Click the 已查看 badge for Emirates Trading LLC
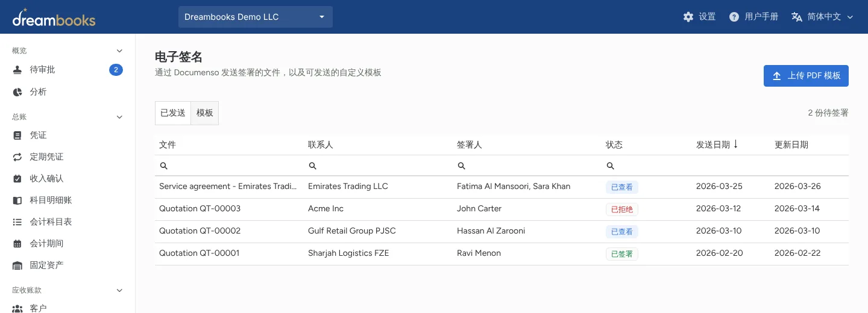This screenshot has width=868, height=313. point(622,187)
